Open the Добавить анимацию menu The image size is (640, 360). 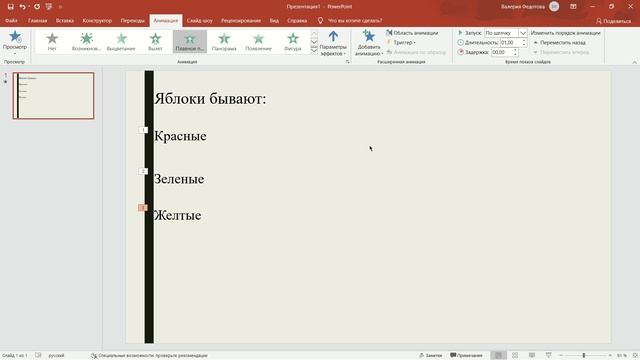369,43
